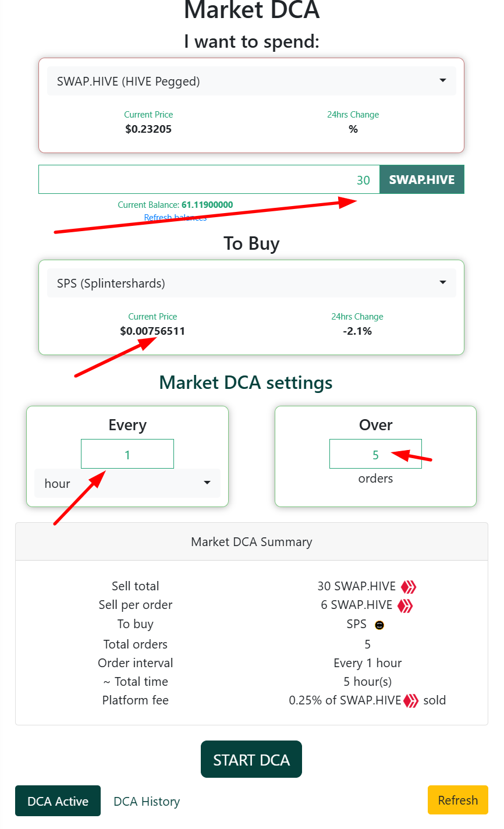Image resolution: width=504 pixels, height=829 pixels.
Task: Click the Every interval number field
Action: 127,454
